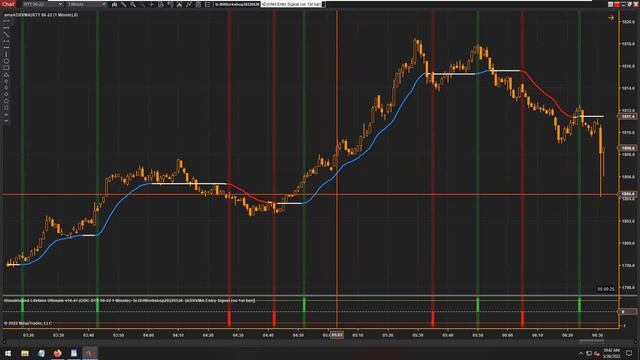Select the triangle drawing tool
The image size is (640, 360).
6,74
